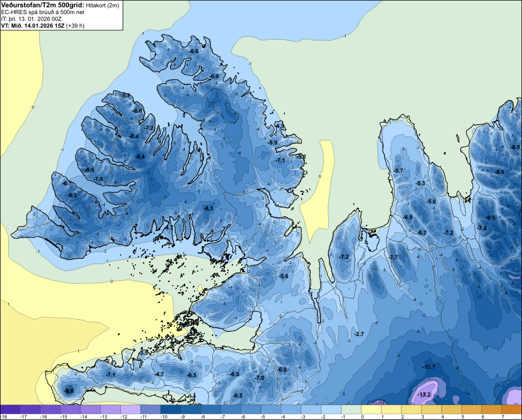
Task: Select the -7.8 temperature label
Action: click(99, 179)
